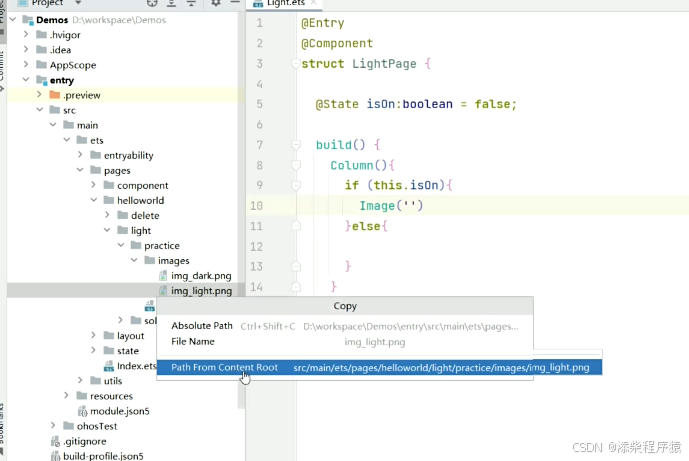This screenshot has width=689, height=461.
Task: Expand the state folder
Action: (93, 350)
